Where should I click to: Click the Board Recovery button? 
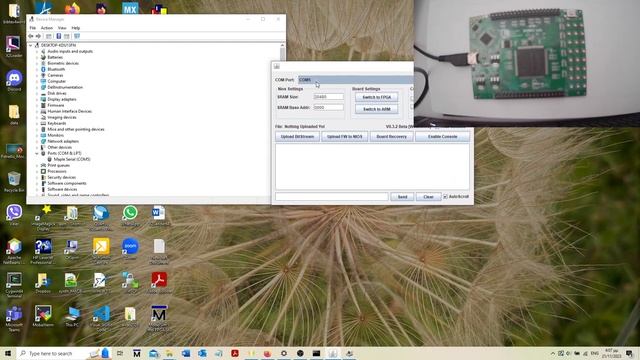(391, 136)
